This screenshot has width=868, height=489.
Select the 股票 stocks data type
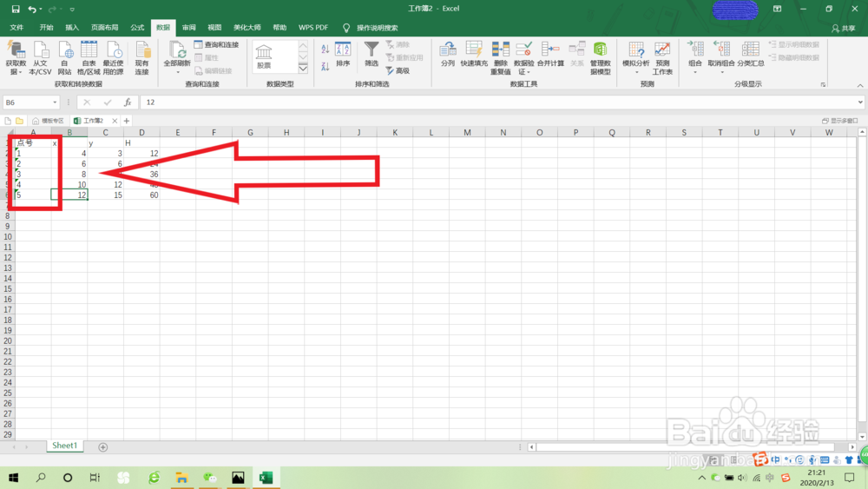click(264, 57)
